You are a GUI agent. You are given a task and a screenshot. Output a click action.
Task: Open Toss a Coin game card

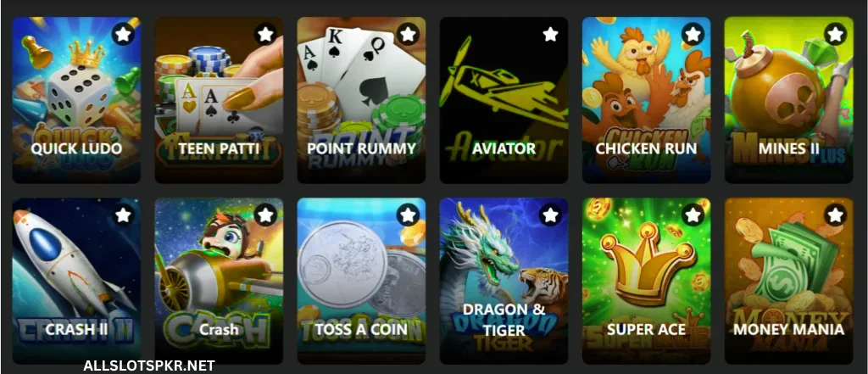point(361,281)
